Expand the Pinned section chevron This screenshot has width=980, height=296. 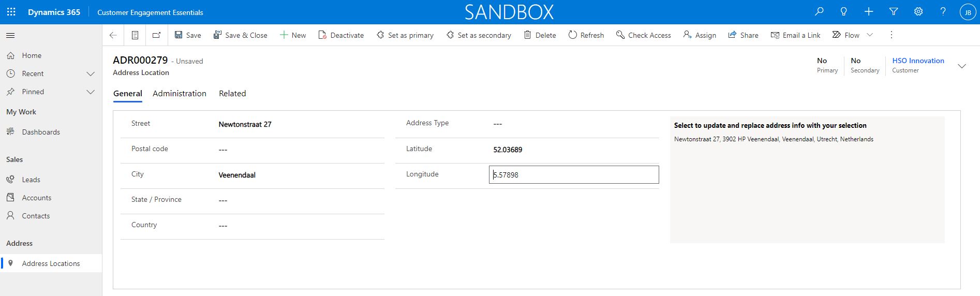tap(91, 92)
